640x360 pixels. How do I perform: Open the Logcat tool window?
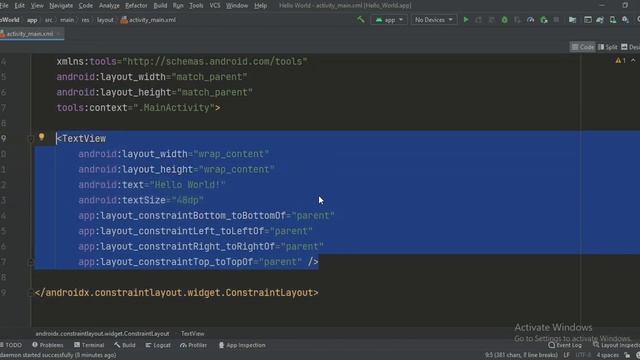pos(158,345)
